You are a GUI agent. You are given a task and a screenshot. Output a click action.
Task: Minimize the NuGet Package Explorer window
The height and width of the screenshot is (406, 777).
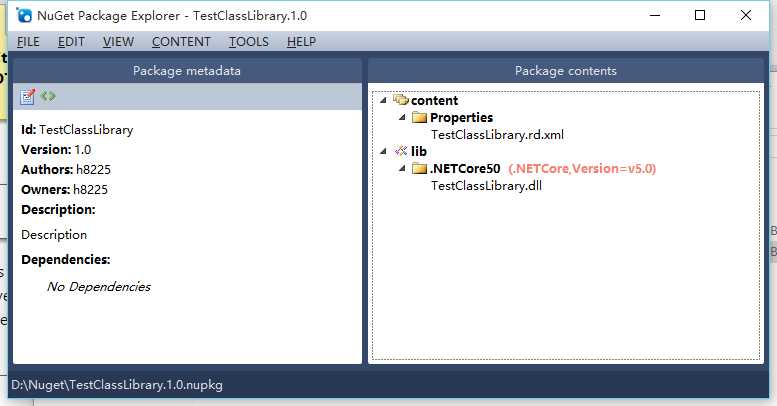(655, 15)
